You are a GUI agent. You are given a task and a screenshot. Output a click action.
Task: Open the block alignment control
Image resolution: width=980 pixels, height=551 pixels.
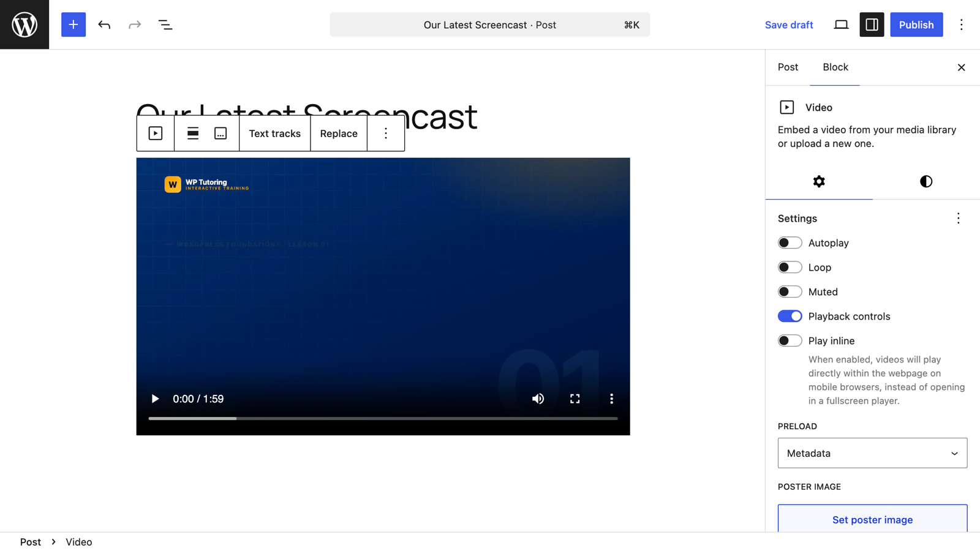pos(193,133)
